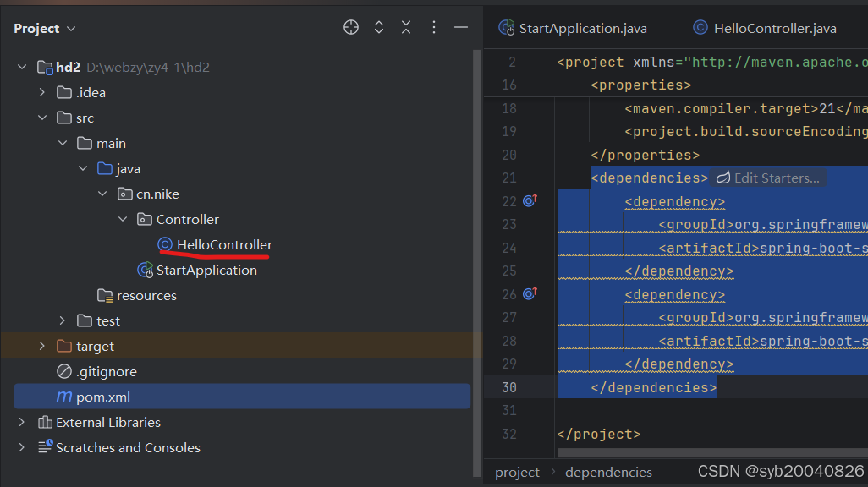The image size is (868, 487).
Task: Collapse the Controller package chevron
Action: [x=123, y=219]
